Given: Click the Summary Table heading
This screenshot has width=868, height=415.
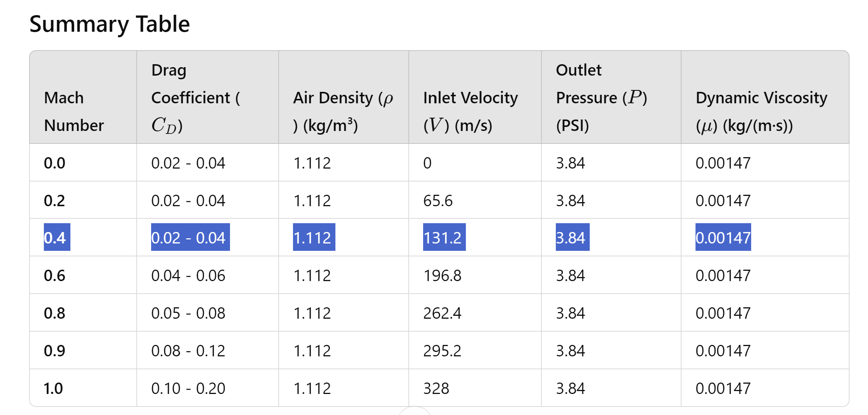Looking at the screenshot, I should (x=109, y=24).
